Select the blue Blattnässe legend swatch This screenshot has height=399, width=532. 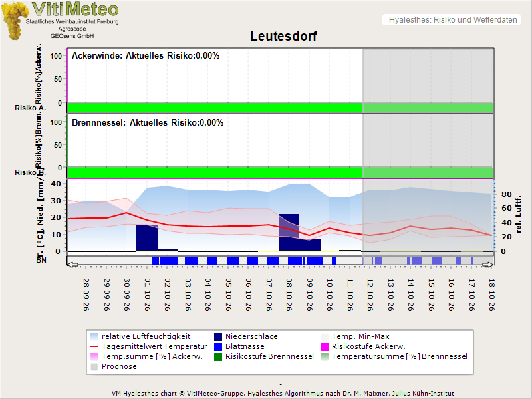click(x=218, y=346)
